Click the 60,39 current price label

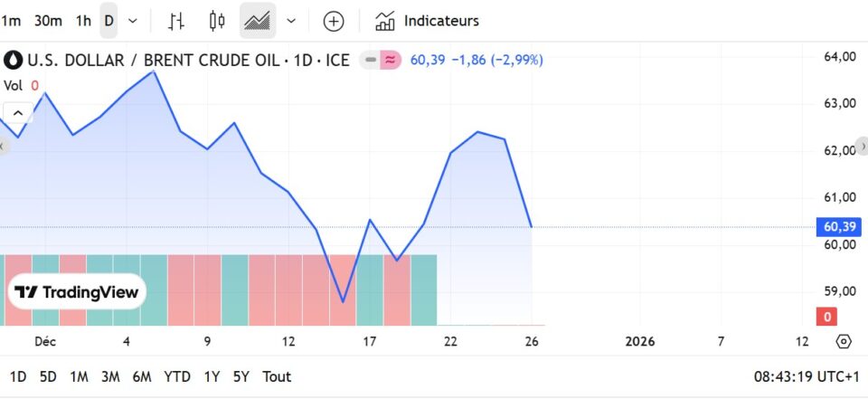(x=837, y=226)
